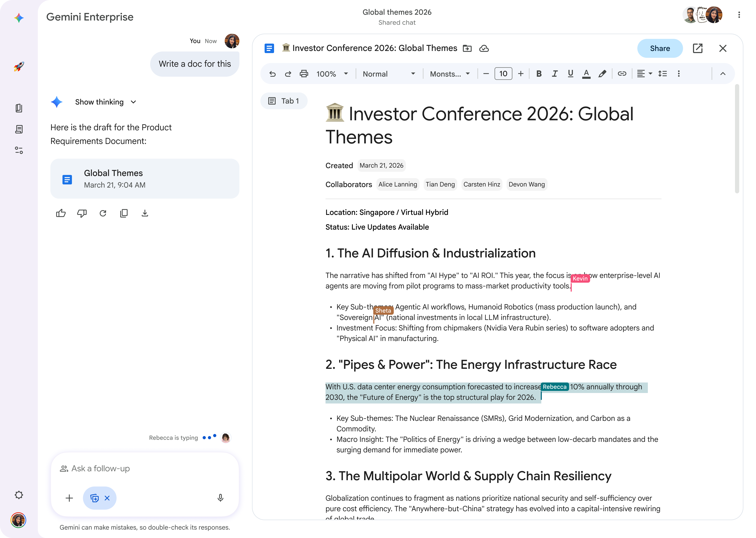Viewport: 756px width, 538px height.
Task: Open the text alignment dropdown
Action: (645, 74)
